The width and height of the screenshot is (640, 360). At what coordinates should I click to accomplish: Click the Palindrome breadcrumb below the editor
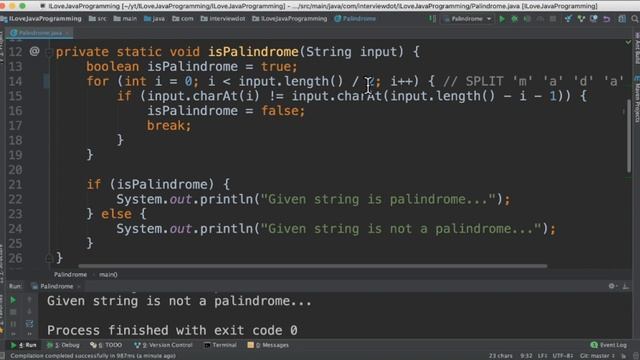click(x=70, y=275)
